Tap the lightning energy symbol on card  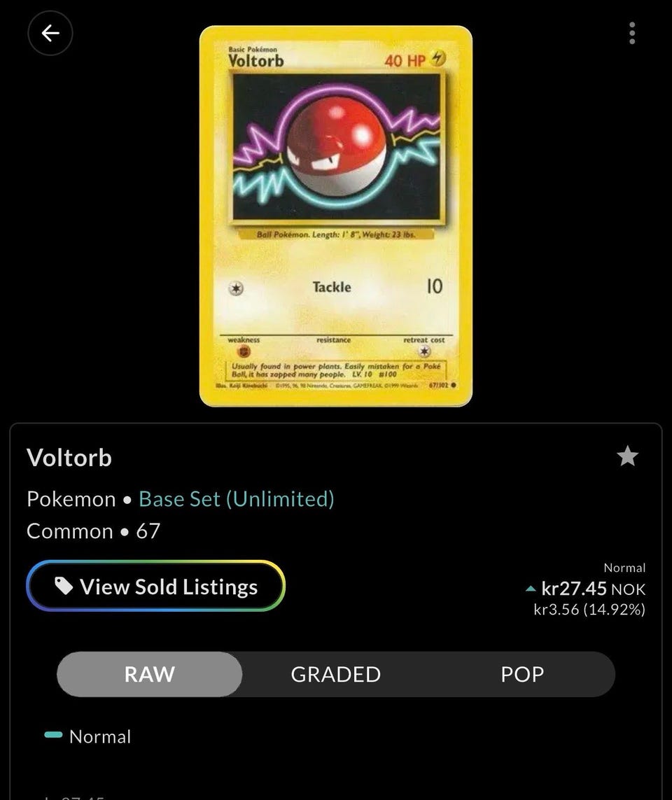pos(437,59)
